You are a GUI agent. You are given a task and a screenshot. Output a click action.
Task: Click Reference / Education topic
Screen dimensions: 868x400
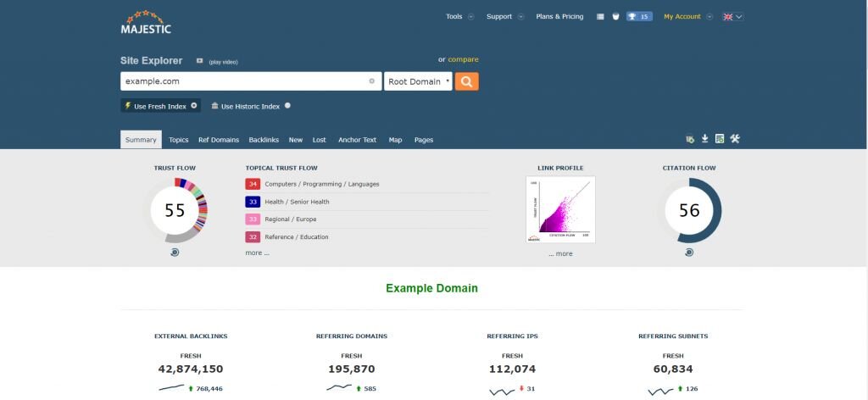click(296, 236)
